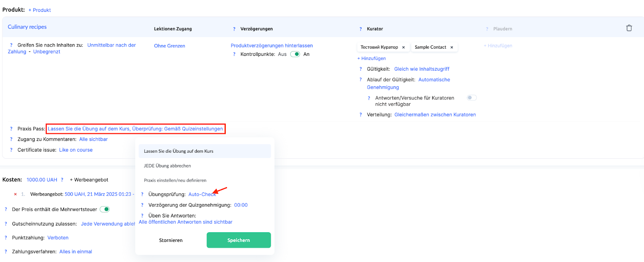Open Verteilung Gleichermaßen zwischen Kuratoren dropdown
The width and height of the screenshot is (644, 262).
435,115
